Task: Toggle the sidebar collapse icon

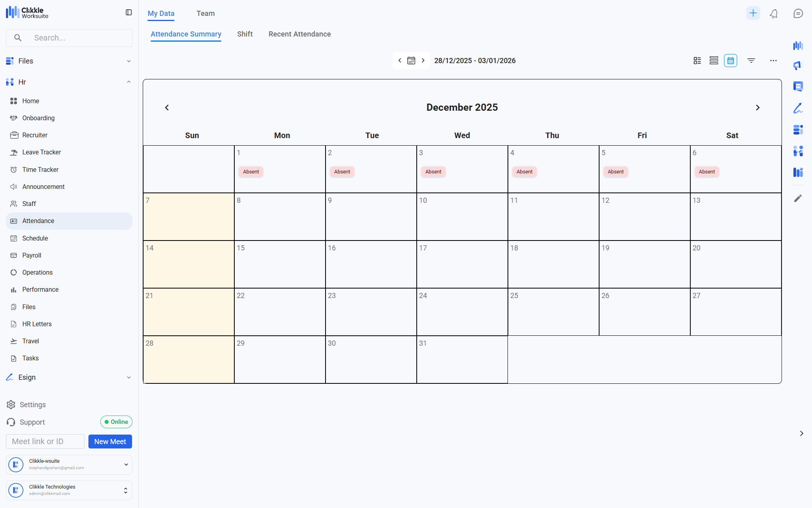Action: [128, 13]
